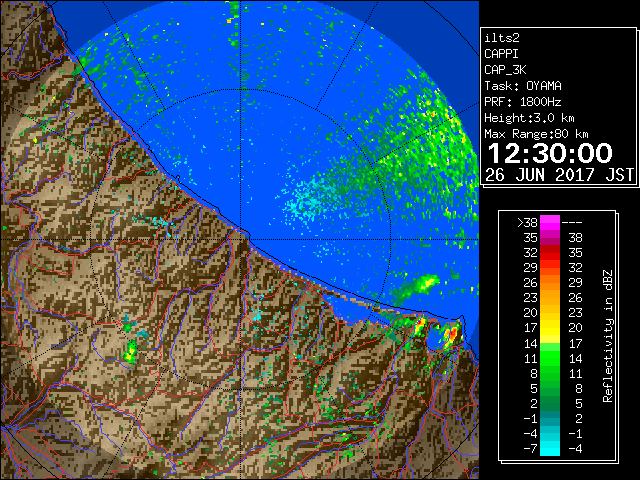Click the 'Task: OYAMA' line
This screenshot has height=480, width=640.
coord(523,86)
